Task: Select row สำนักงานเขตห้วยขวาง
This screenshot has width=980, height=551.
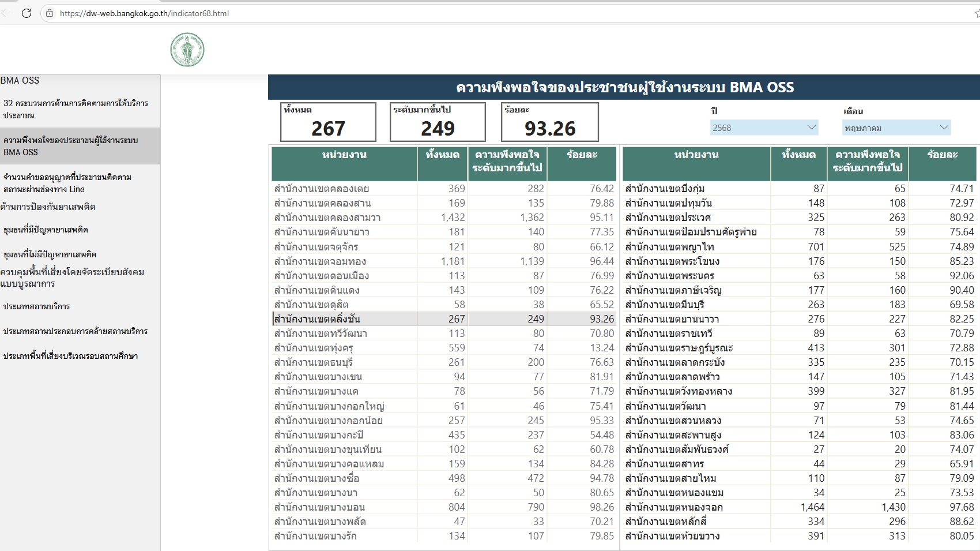Action: [800, 536]
